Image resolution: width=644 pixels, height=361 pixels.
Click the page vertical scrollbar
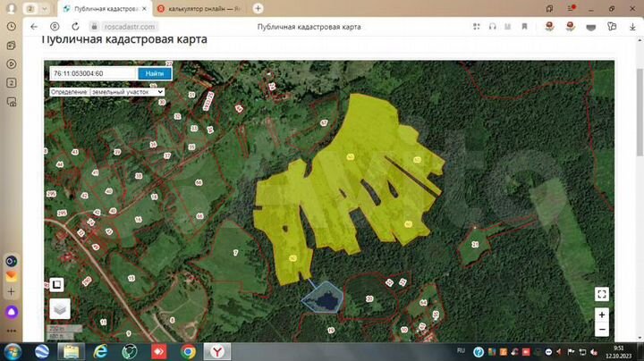click(x=640, y=111)
